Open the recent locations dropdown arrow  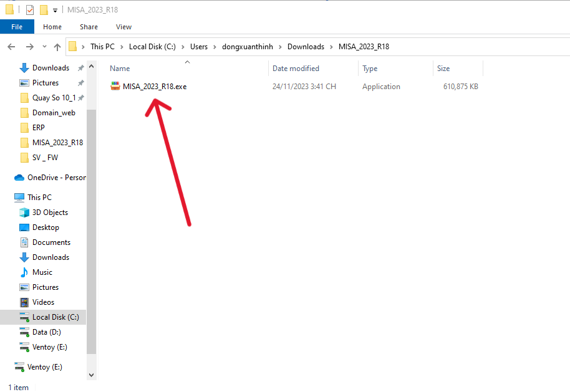pos(44,47)
